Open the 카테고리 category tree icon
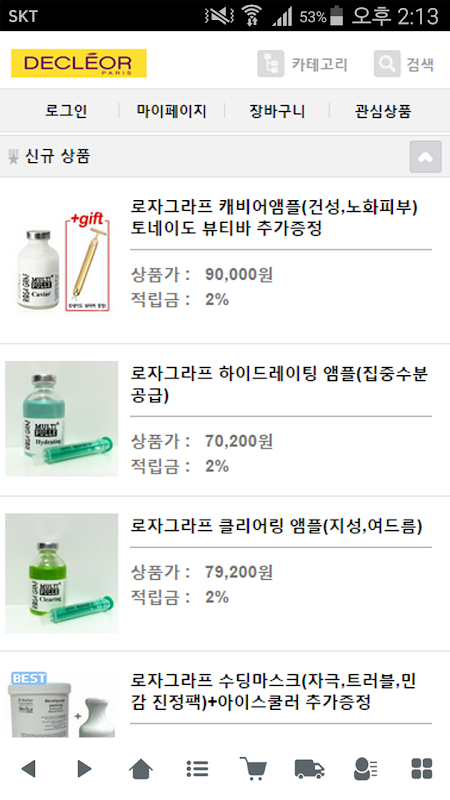Image resolution: width=450 pixels, height=800 pixels. point(270,64)
